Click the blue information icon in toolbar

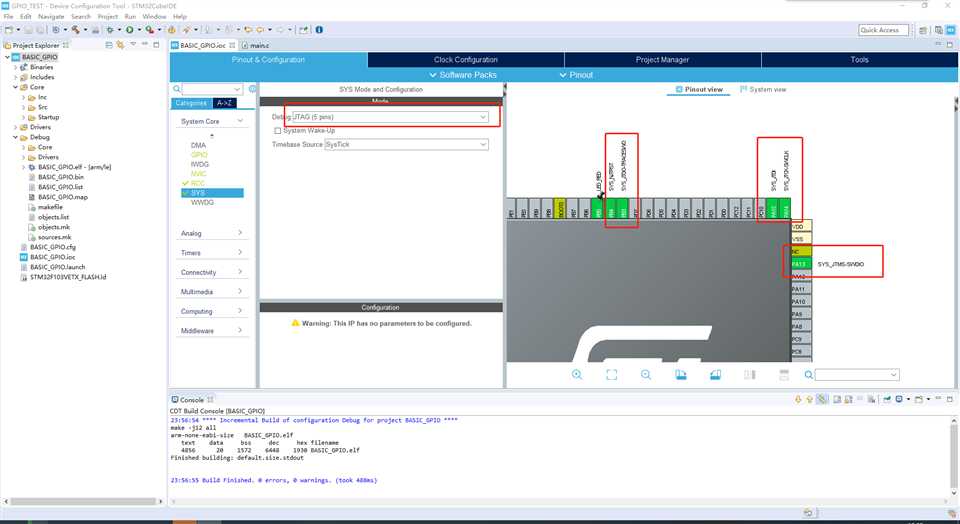click(319, 29)
